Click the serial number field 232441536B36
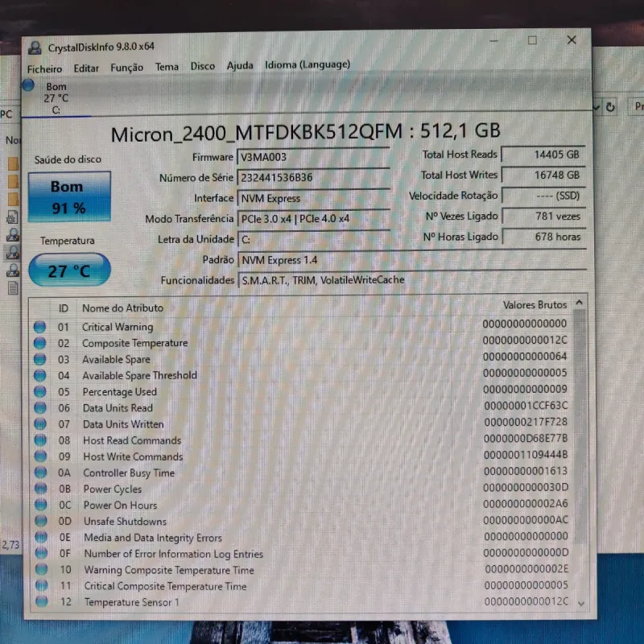644x644 pixels. click(313, 177)
